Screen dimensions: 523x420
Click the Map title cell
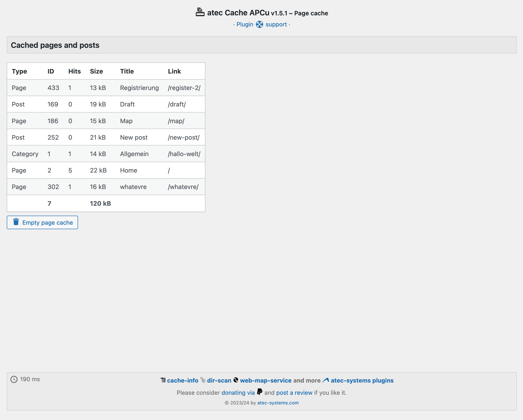pos(126,121)
